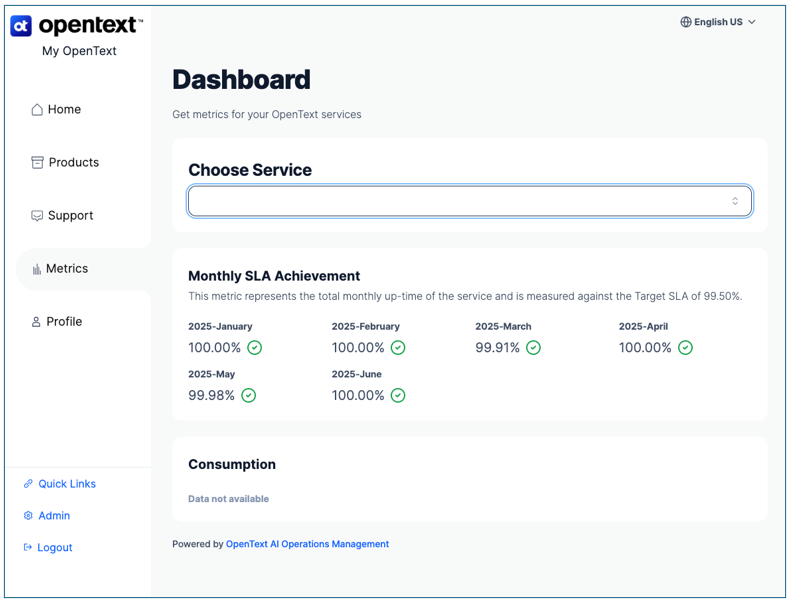Click the Profile person icon

coord(37,322)
